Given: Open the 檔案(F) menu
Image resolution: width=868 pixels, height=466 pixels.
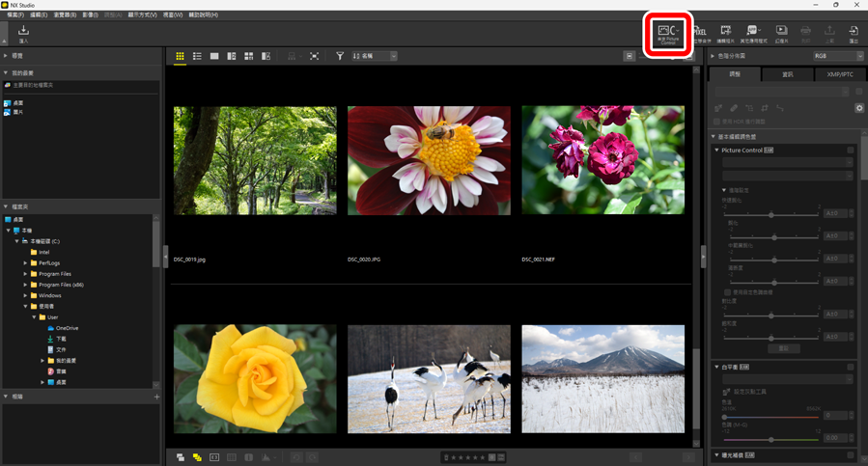Looking at the screenshot, I should [x=15, y=15].
